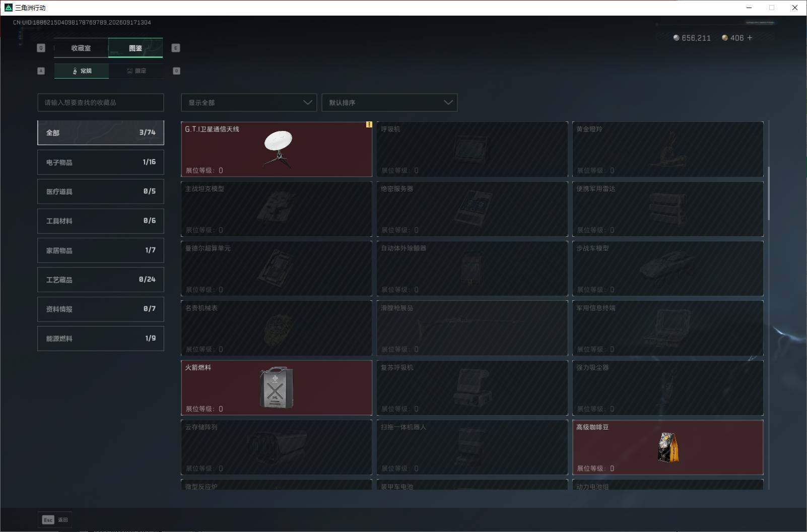The image size is (807, 532).
Task: Click the 三角洲行动 app icon in title bar
Action: tap(8, 8)
